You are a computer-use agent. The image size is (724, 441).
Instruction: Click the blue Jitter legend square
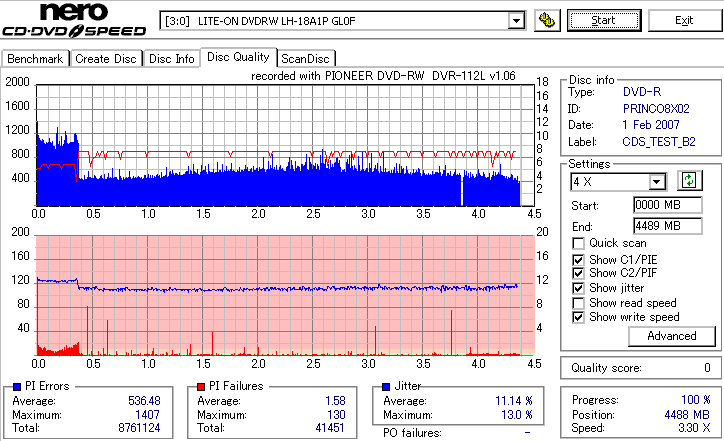(386, 387)
